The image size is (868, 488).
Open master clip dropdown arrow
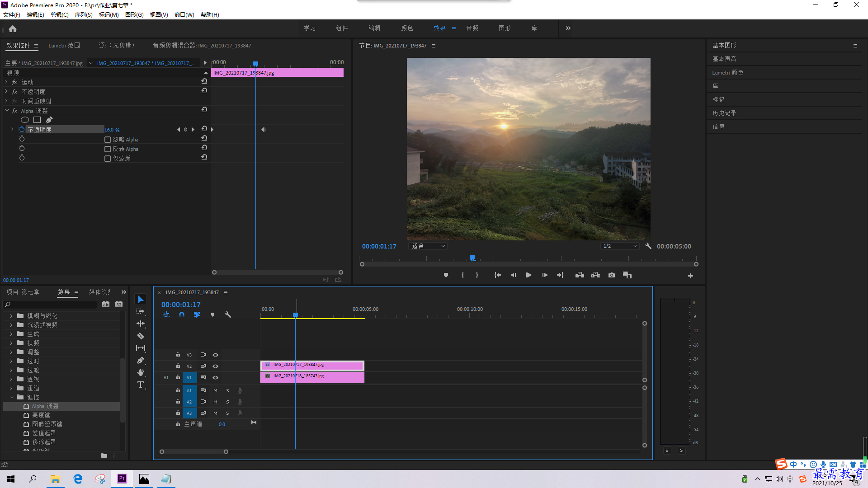point(90,63)
